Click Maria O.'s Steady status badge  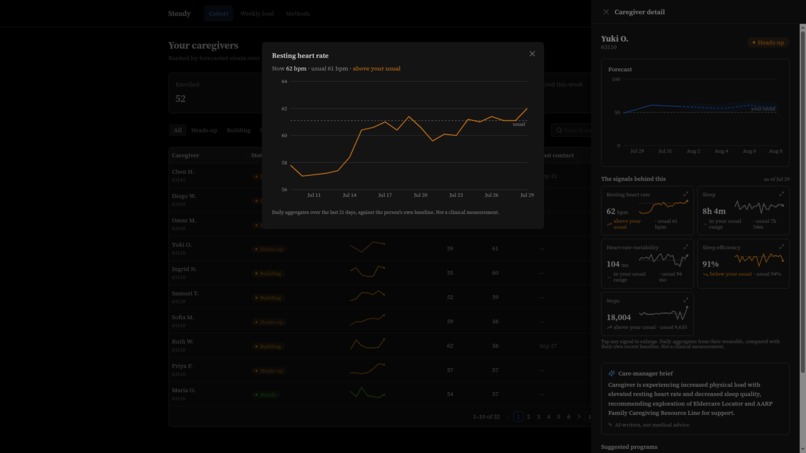click(x=266, y=395)
